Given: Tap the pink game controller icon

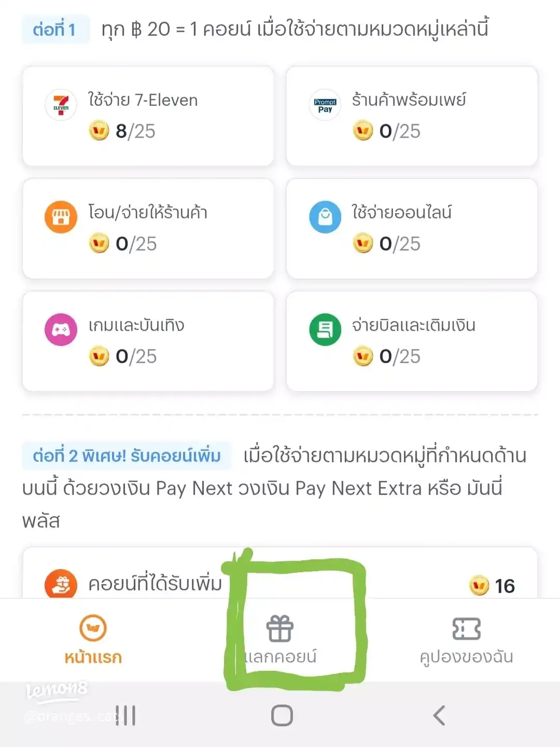Looking at the screenshot, I should (x=61, y=329).
